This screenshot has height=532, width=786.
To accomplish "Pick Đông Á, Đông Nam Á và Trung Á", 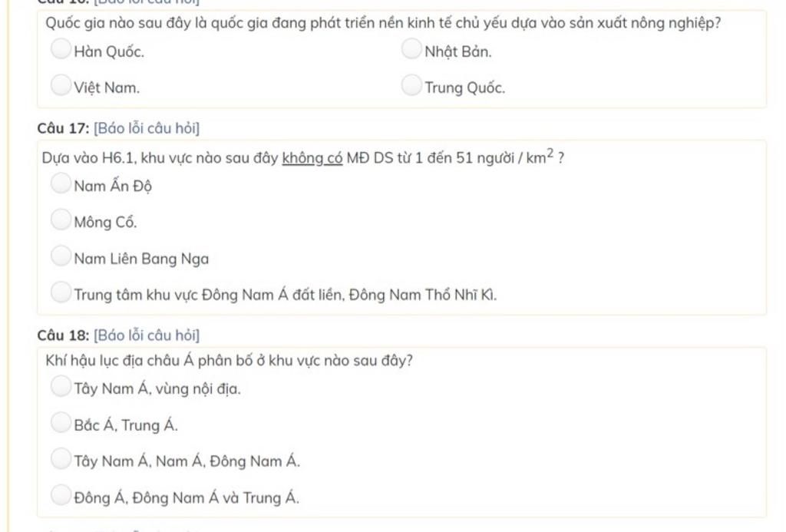I will click(61, 495).
